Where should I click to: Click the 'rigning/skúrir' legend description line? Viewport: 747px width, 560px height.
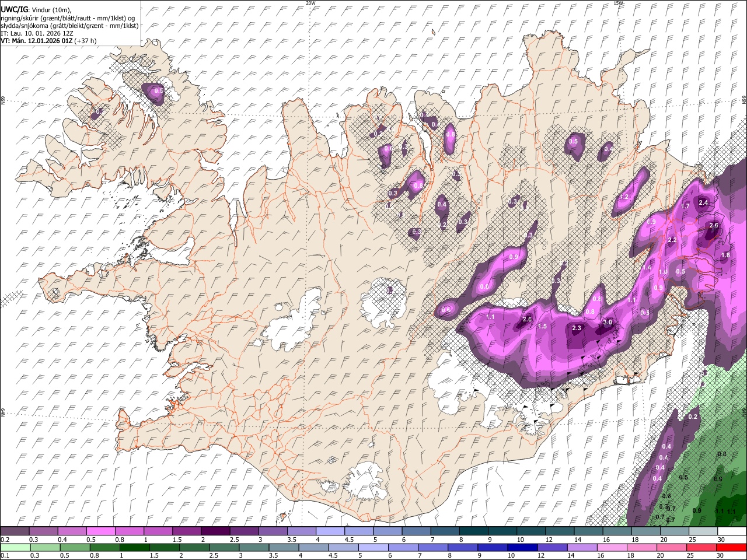(68, 18)
